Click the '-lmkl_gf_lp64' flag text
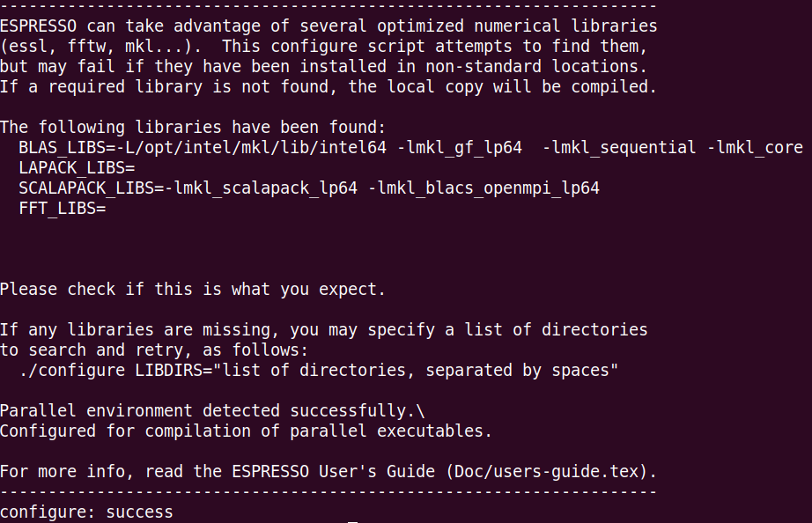The height and width of the screenshot is (523, 812). click(460, 148)
